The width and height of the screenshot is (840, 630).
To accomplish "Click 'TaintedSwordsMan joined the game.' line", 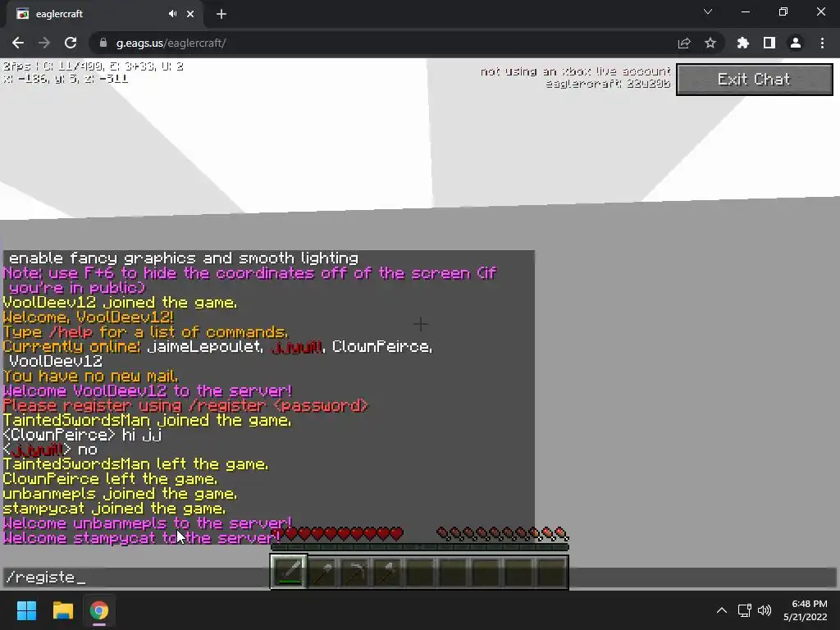I will point(148,421).
